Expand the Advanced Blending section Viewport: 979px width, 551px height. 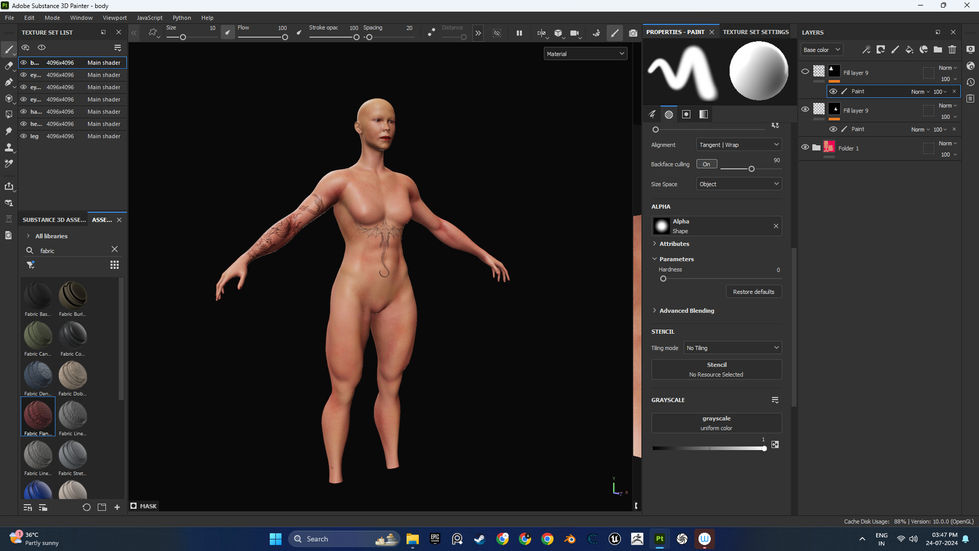[686, 311]
